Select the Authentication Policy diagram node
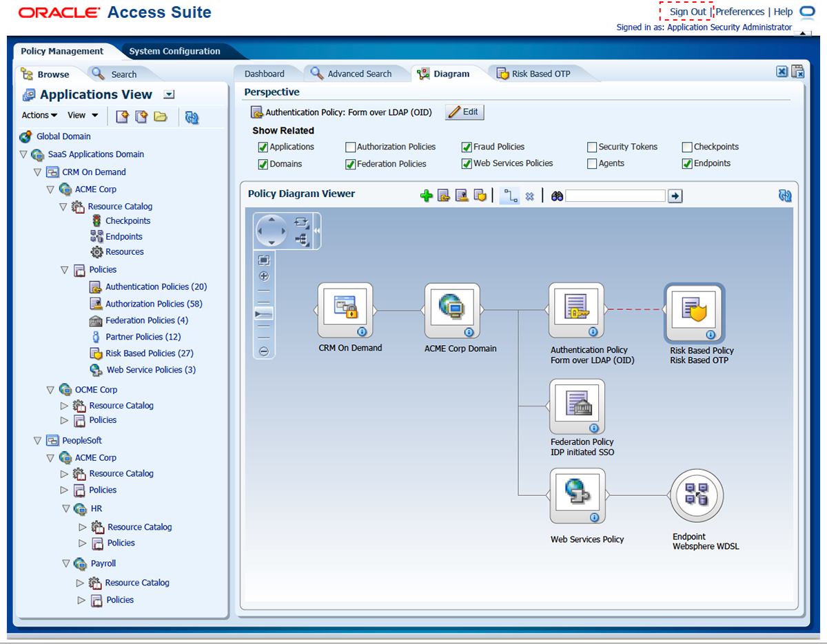This screenshot has width=827, height=644. (576, 310)
